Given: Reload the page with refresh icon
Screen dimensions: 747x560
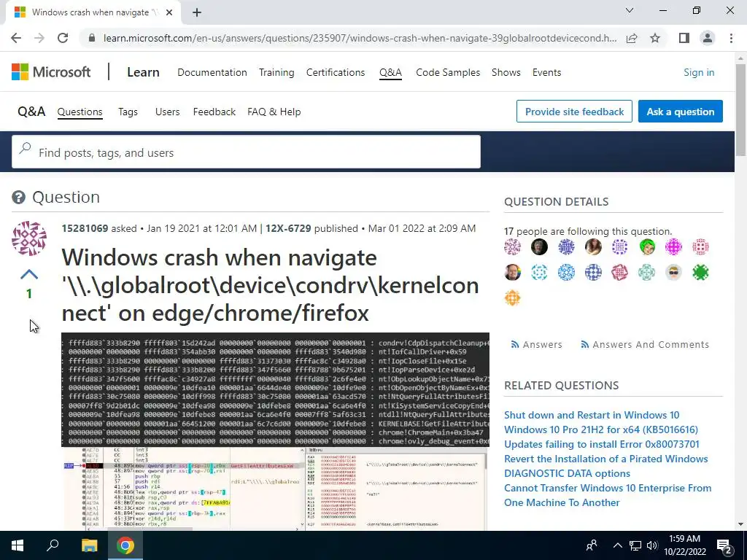Looking at the screenshot, I should (x=63, y=38).
